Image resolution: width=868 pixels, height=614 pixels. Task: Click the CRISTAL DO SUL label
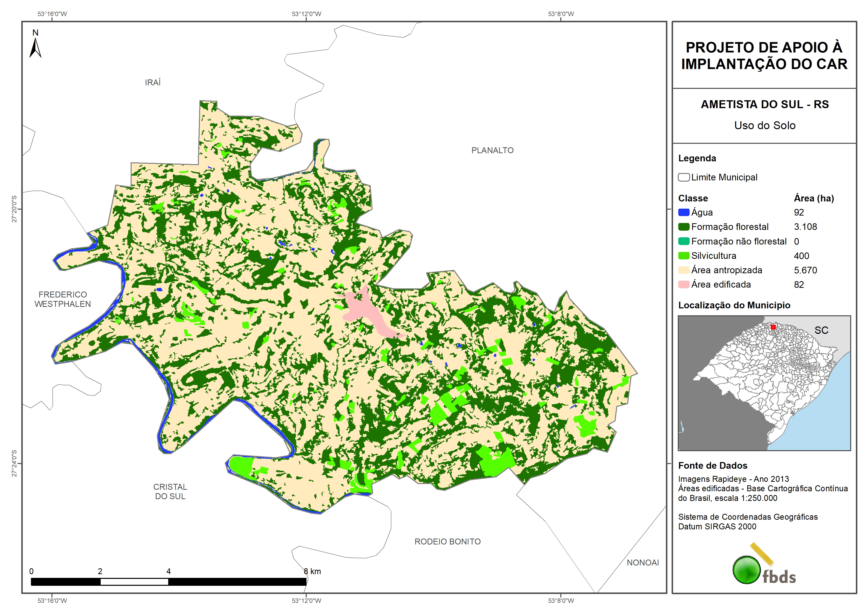170,491
